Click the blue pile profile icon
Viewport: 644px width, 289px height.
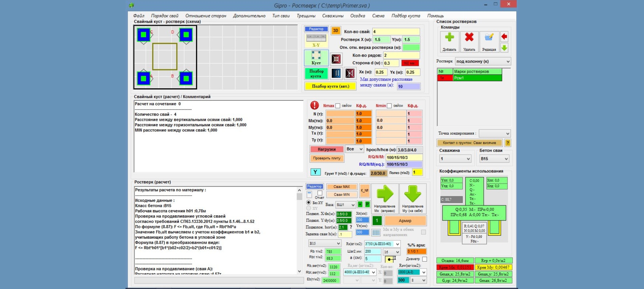[x=336, y=73]
